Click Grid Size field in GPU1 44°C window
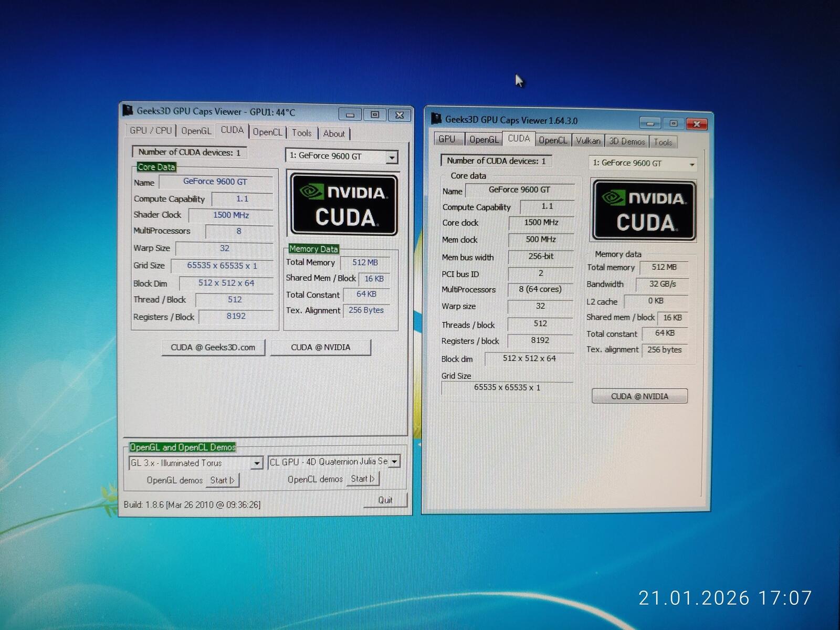 click(223, 266)
